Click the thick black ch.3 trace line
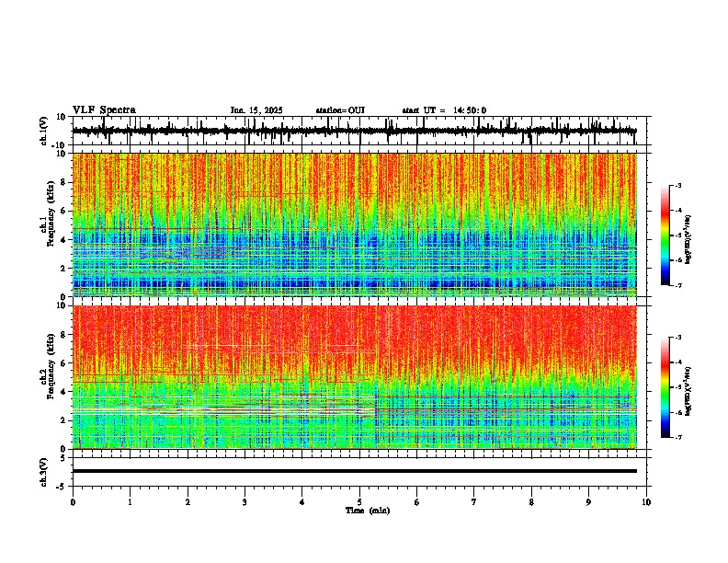 pos(355,471)
